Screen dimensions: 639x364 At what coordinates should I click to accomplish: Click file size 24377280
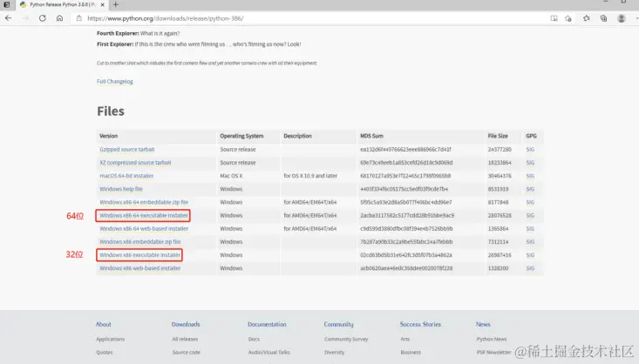tap(500, 150)
